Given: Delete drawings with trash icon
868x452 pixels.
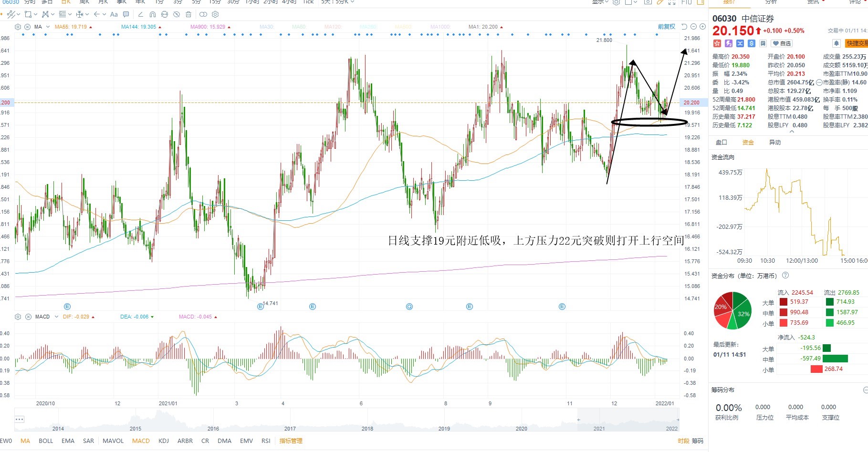Looking at the screenshot, I should point(188,14).
